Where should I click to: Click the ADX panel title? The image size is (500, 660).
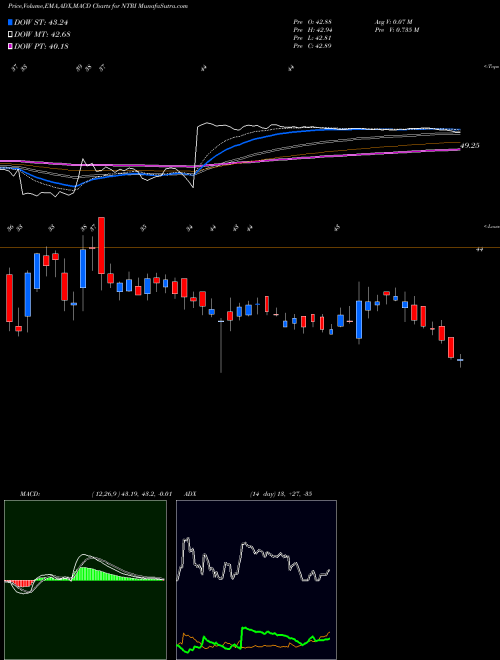[191, 494]
